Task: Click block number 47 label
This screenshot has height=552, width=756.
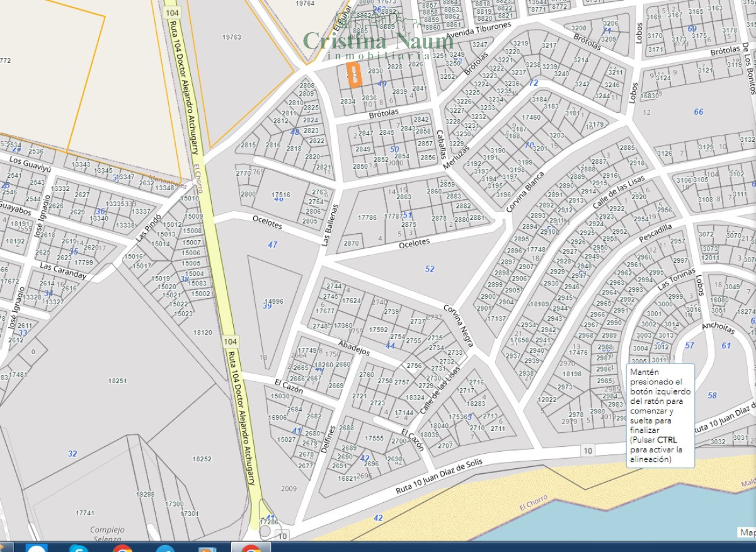Action: [272, 244]
